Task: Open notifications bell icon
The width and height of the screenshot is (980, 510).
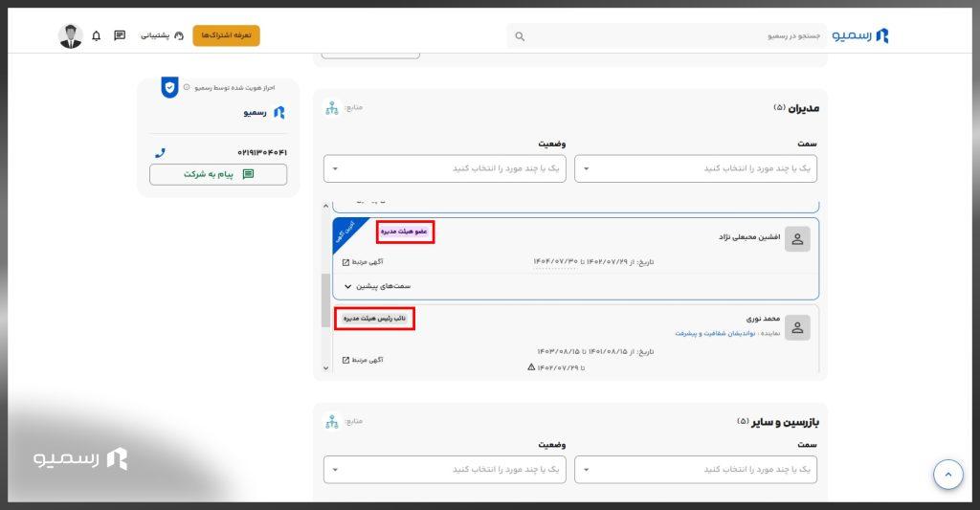Action: [x=97, y=35]
